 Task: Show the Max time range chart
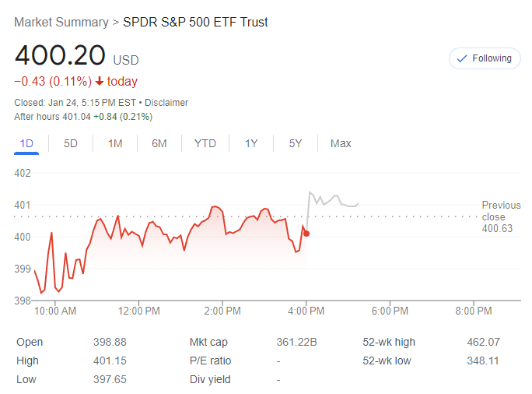click(x=341, y=143)
